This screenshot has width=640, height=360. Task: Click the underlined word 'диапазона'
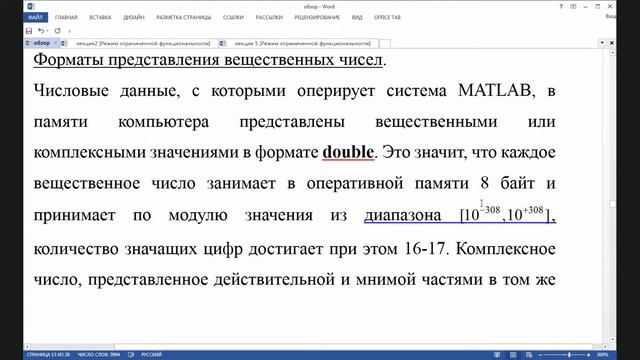point(402,215)
